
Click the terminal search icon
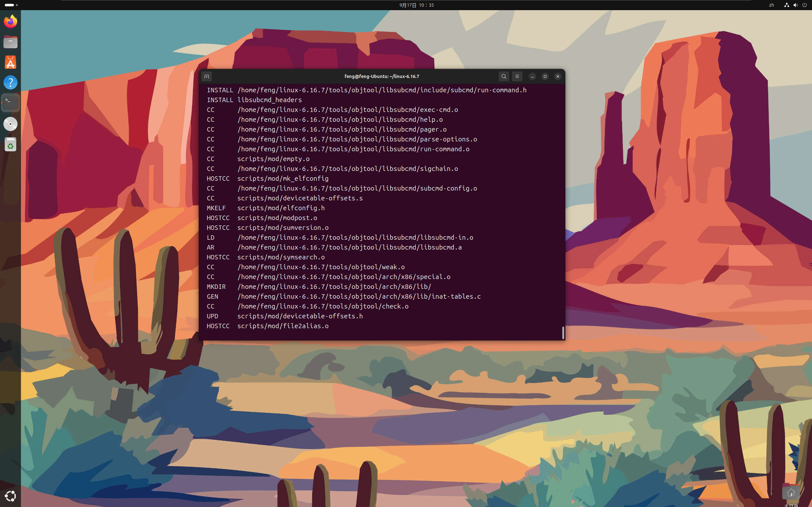[x=504, y=76]
